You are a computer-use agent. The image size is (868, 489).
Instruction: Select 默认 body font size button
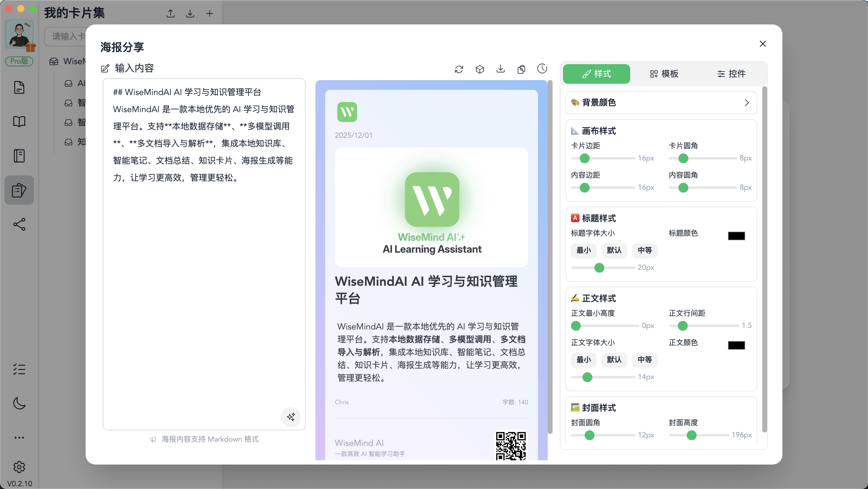(614, 360)
